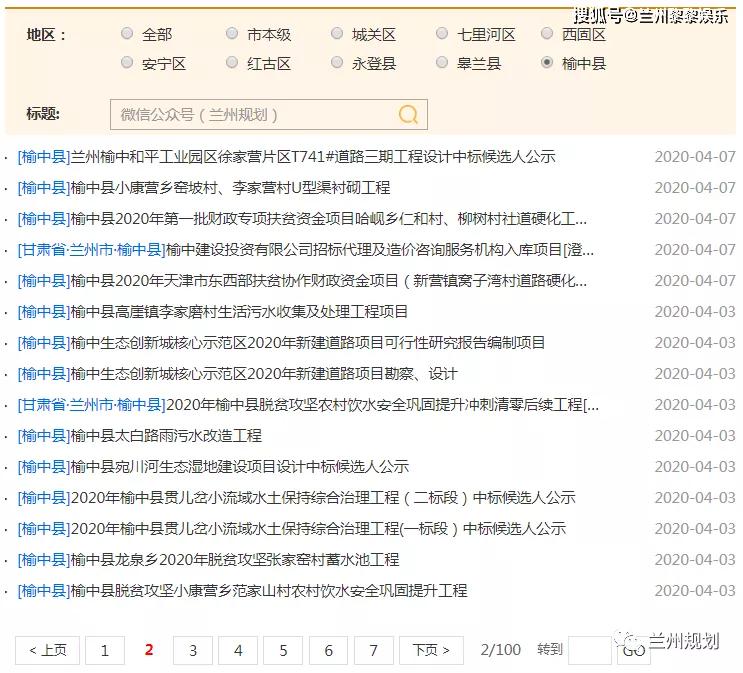Jump to page 1

(x=105, y=650)
